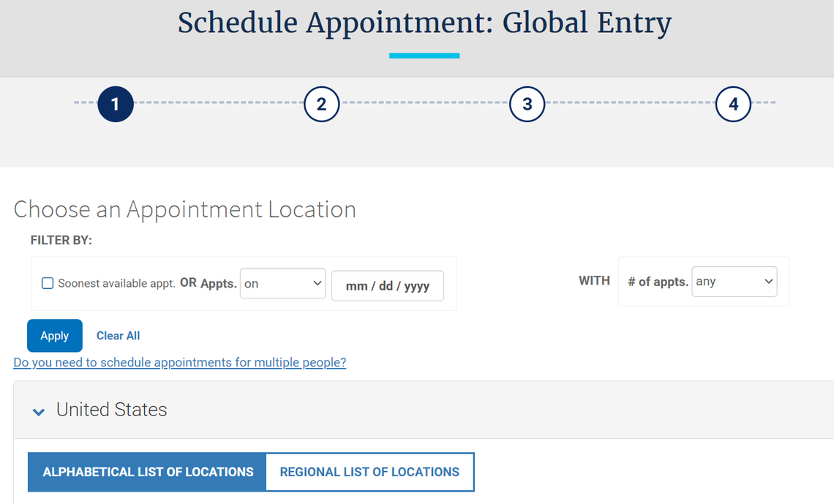Enable the Soonest available appt. checkbox

coord(48,283)
